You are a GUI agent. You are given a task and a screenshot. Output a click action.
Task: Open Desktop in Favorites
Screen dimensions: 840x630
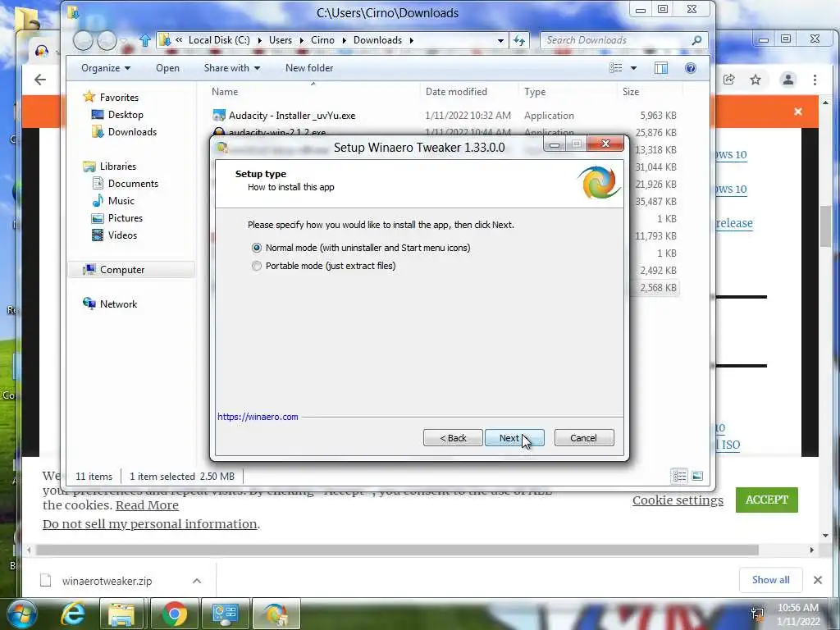click(x=126, y=115)
